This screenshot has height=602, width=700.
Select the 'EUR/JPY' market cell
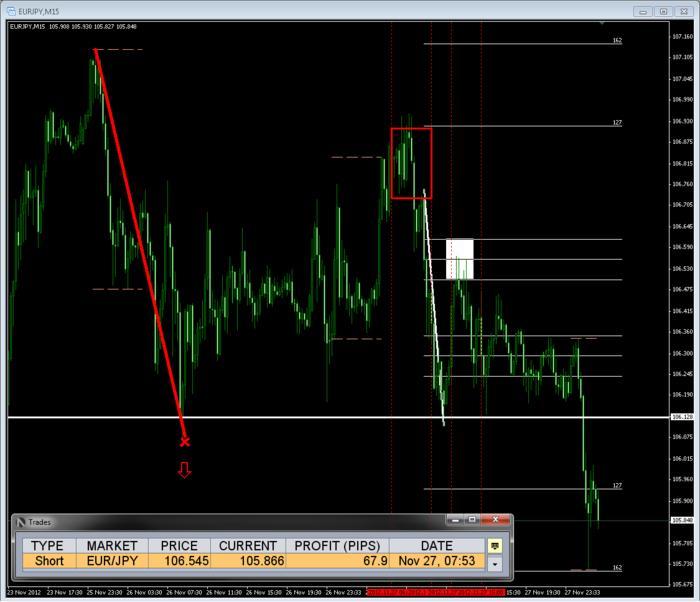[x=112, y=561]
